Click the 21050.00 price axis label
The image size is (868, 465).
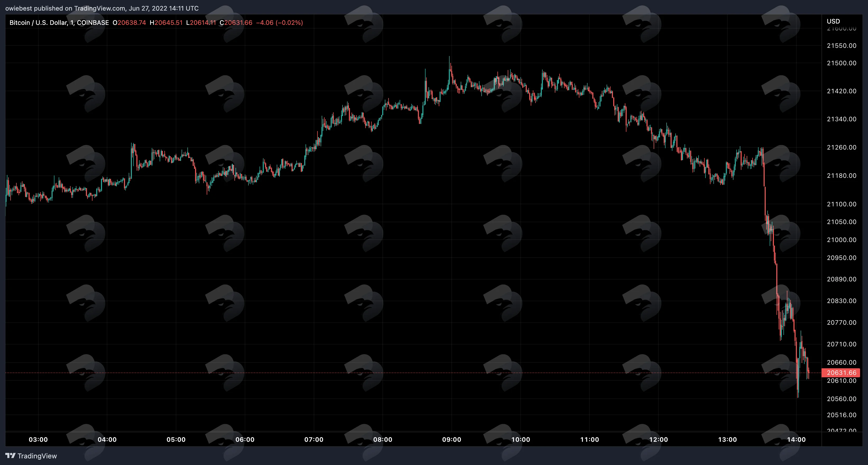[841, 222]
